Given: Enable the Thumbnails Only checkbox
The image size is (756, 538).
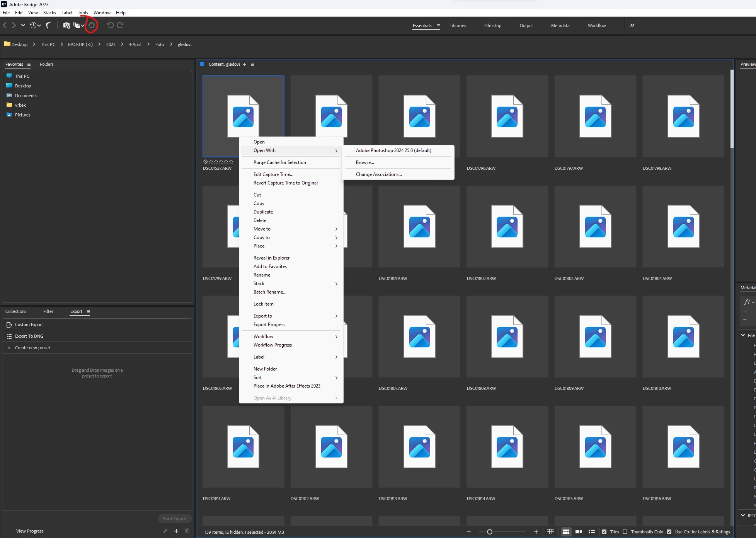Looking at the screenshot, I should (625, 532).
